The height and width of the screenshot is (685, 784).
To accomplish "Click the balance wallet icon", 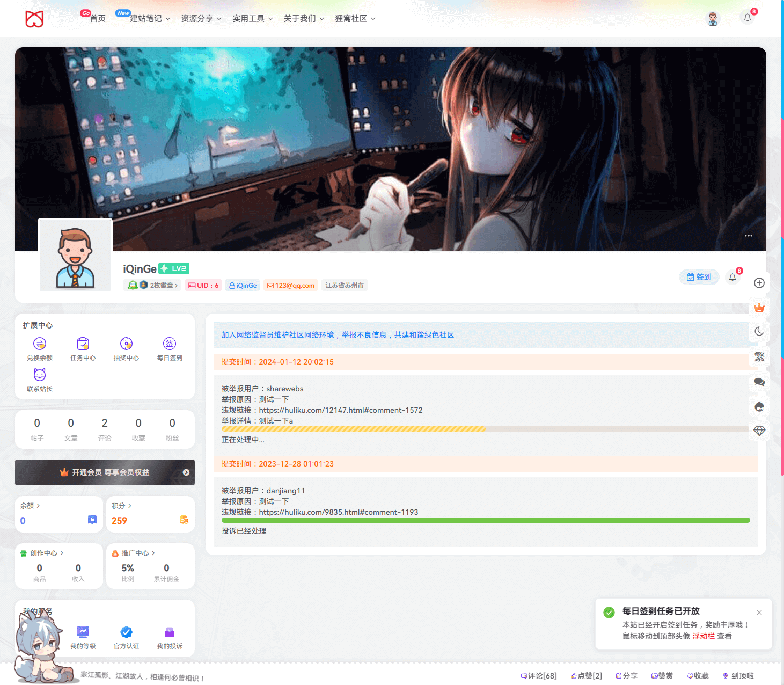I will point(92,520).
